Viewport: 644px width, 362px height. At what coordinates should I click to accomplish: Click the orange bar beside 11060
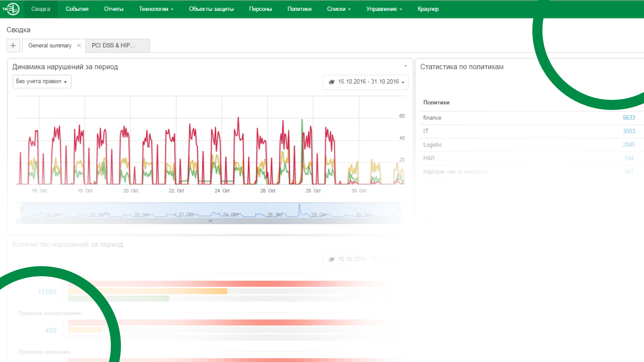(x=147, y=291)
